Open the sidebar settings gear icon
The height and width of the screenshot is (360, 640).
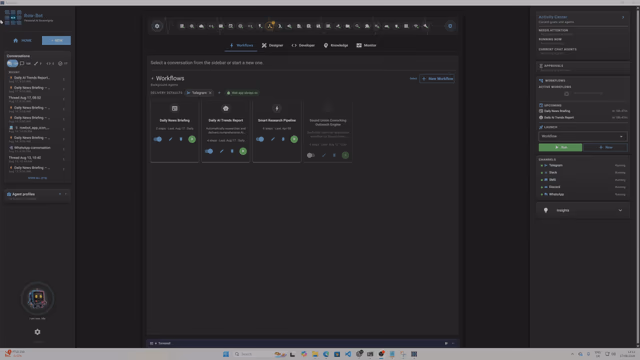click(38, 332)
